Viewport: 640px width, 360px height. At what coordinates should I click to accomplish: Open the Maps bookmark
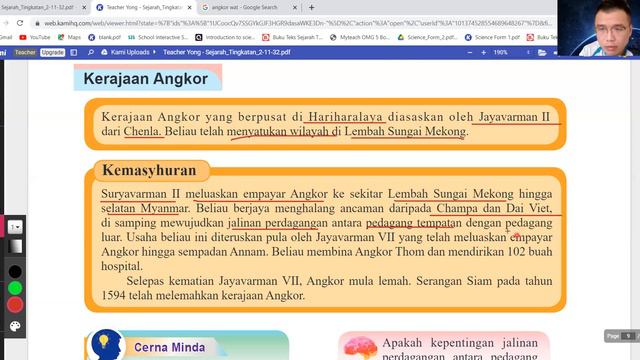(x=69, y=37)
